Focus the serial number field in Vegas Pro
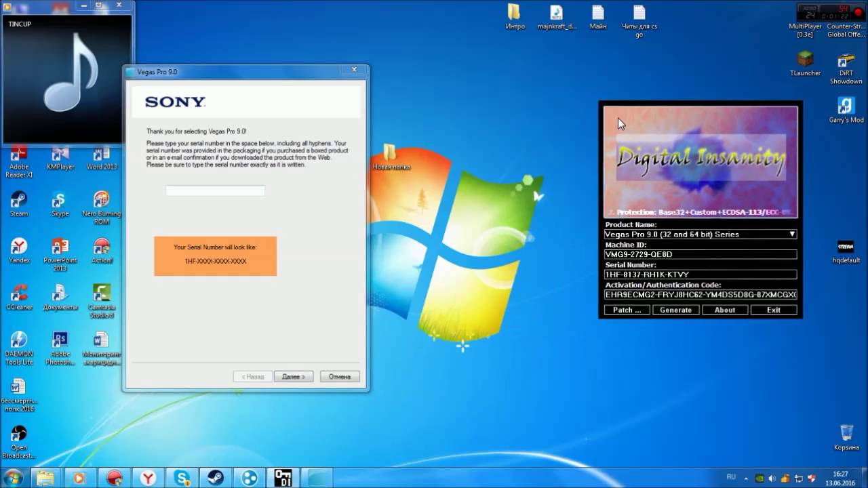The height and width of the screenshot is (488, 868). pos(215,190)
